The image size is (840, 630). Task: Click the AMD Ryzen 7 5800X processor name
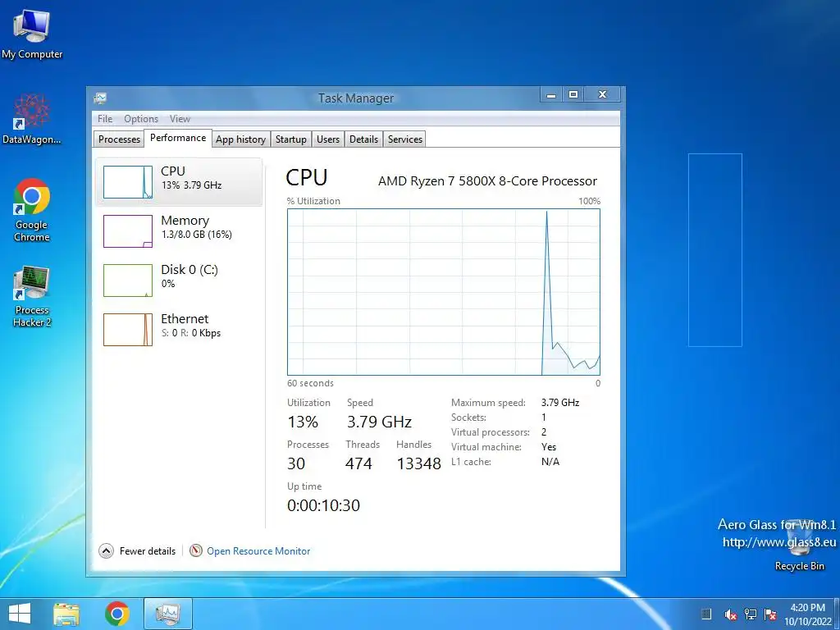(x=487, y=181)
